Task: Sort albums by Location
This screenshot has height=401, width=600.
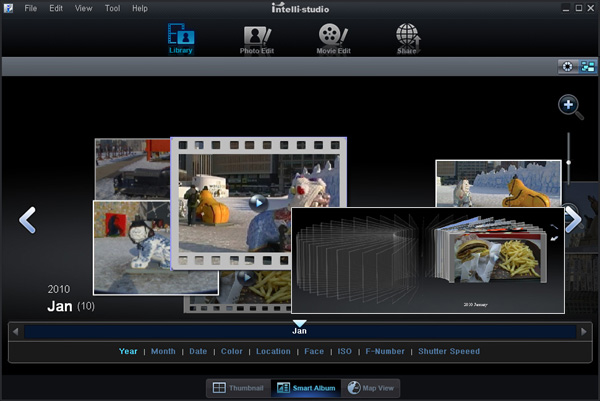Action: click(x=273, y=351)
